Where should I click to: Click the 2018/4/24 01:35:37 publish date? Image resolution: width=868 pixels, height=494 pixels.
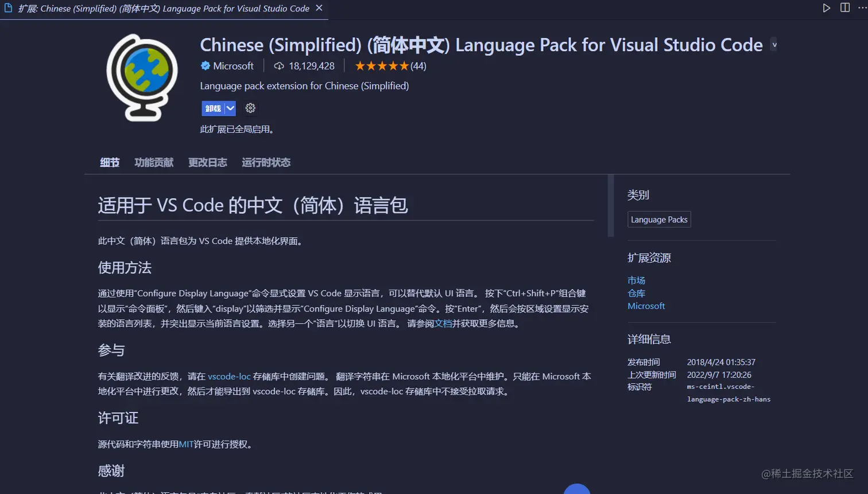(721, 362)
